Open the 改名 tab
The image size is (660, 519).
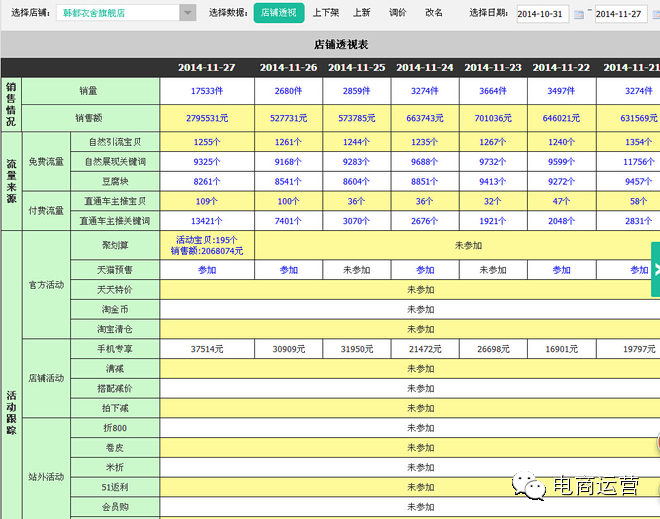pos(434,13)
